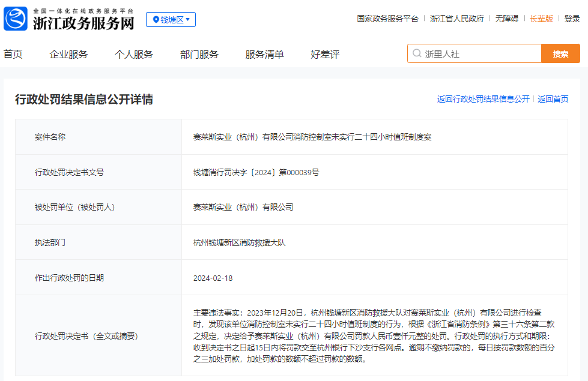The image size is (588, 381).
Task: Open the 浙江省人民政府 link
Action: coord(456,19)
